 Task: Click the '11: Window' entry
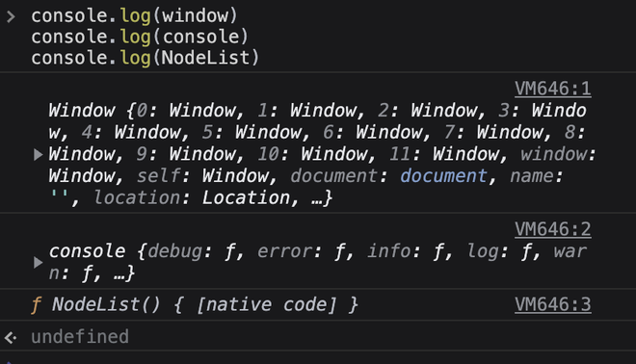(x=444, y=154)
